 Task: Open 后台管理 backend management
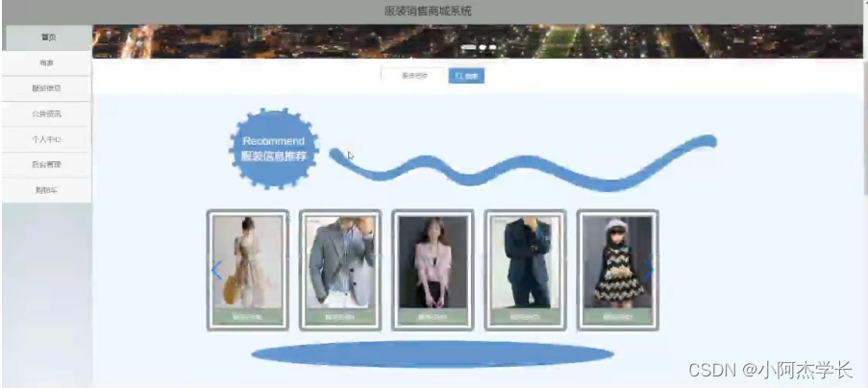pyautogui.click(x=47, y=164)
